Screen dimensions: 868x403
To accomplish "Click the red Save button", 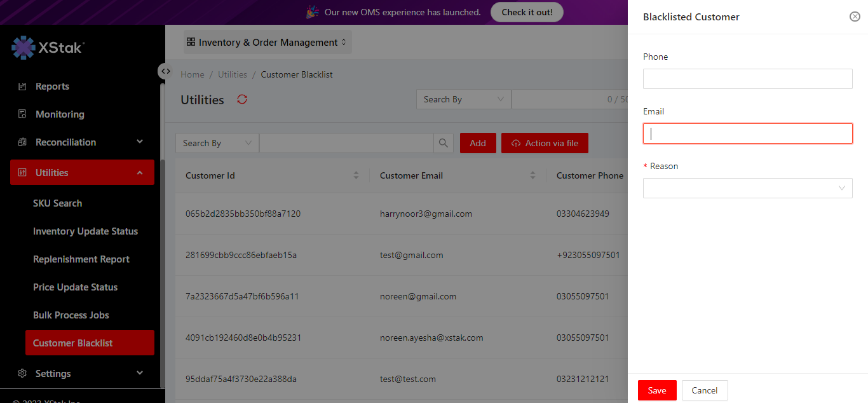I will coord(657,390).
